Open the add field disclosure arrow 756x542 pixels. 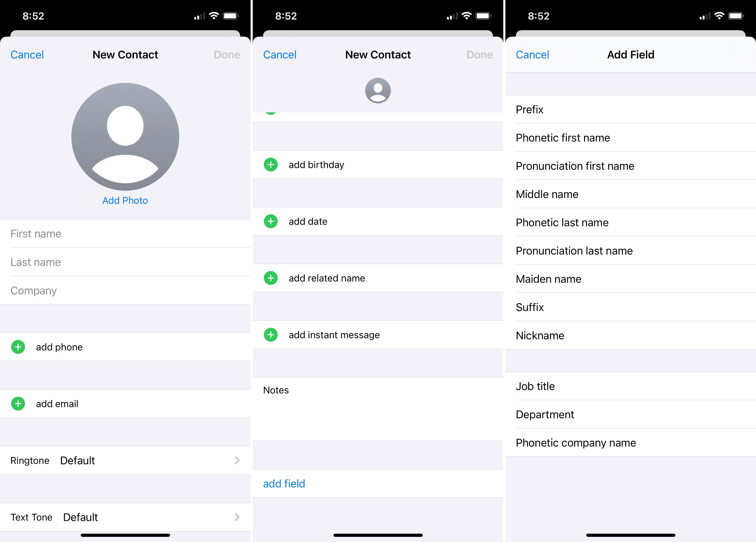coord(284,483)
